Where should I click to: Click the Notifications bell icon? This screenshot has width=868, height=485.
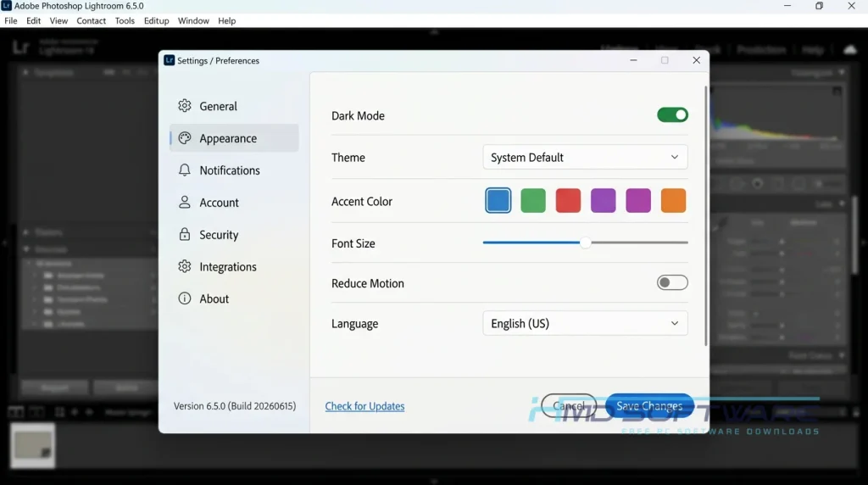(x=184, y=170)
